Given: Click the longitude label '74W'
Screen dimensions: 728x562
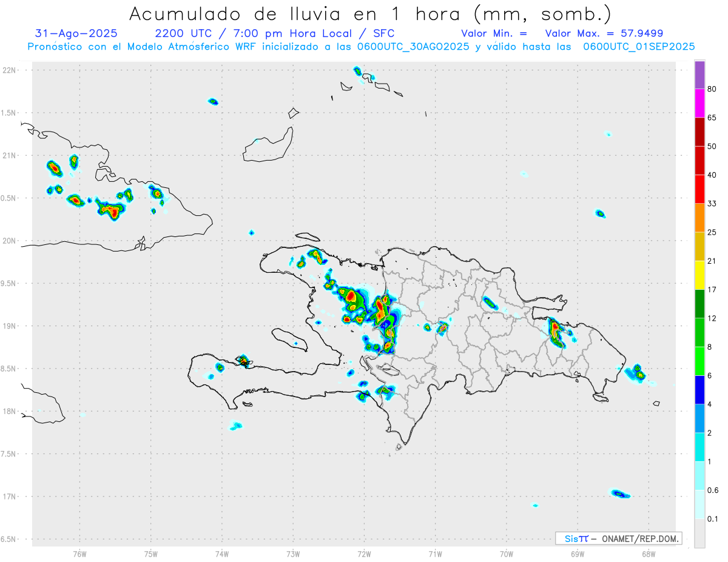Looking at the screenshot, I should click(222, 553).
